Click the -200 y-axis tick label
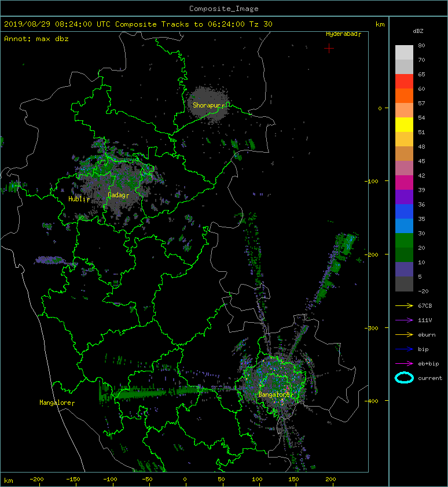448x487 pixels. click(x=372, y=254)
